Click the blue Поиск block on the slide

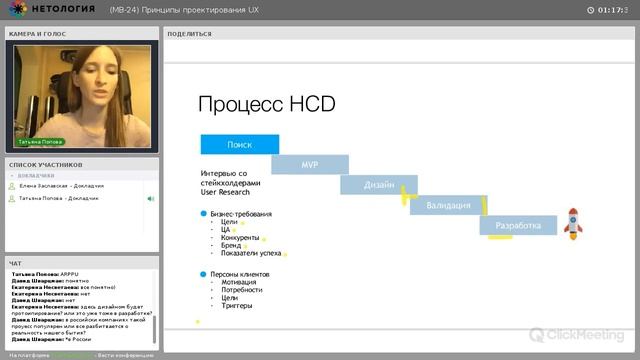pos(240,144)
